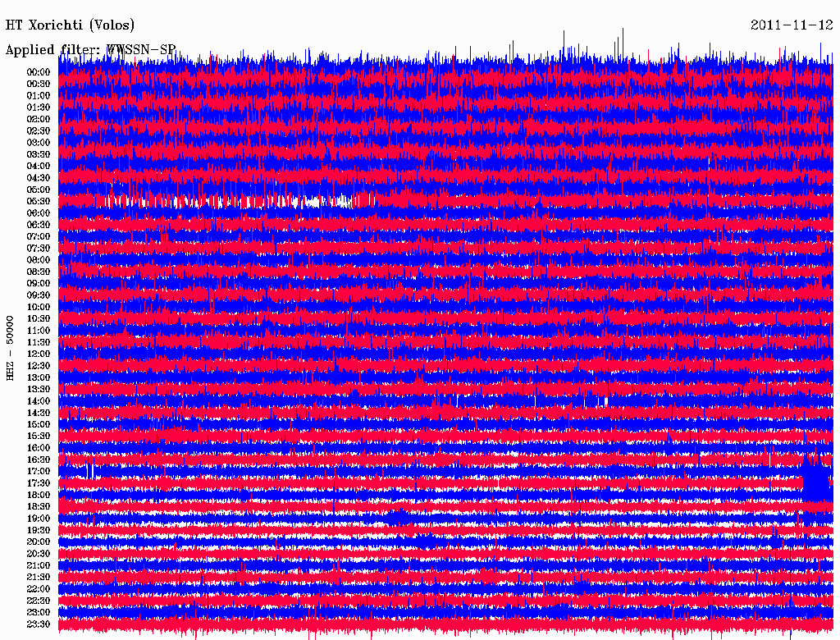
Task: Click the 17:00 time label
Action: 39,471
